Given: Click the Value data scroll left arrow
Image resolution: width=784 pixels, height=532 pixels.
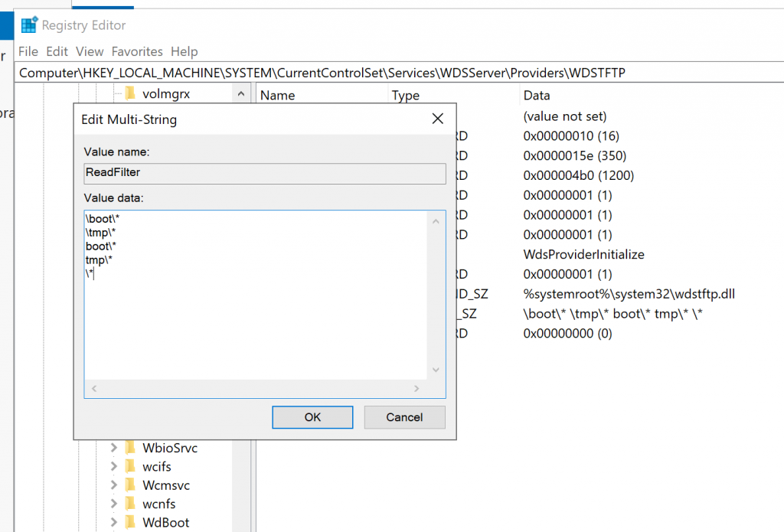Looking at the screenshot, I should 94,389.
